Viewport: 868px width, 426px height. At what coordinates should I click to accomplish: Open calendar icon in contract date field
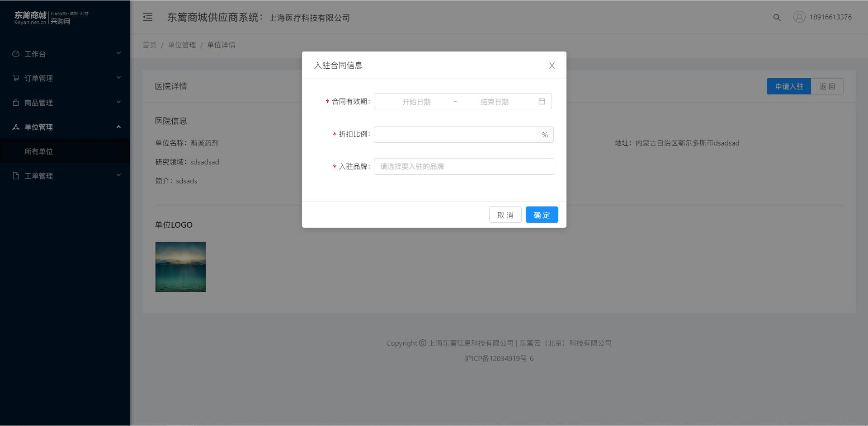point(542,101)
